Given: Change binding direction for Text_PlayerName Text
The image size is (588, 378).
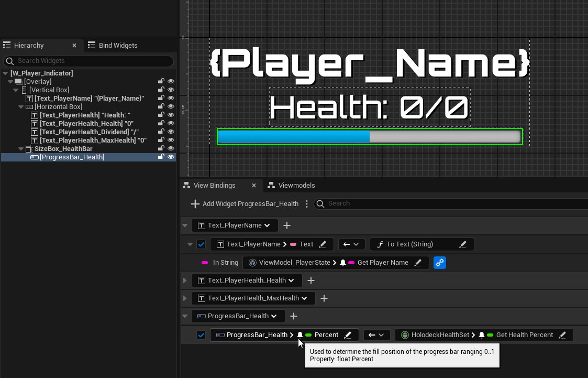Looking at the screenshot, I should 351,244.
